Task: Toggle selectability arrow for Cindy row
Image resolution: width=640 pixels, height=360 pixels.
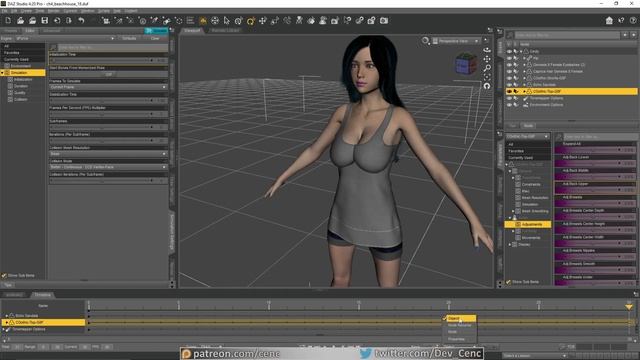Action: (x=516, y=51)
